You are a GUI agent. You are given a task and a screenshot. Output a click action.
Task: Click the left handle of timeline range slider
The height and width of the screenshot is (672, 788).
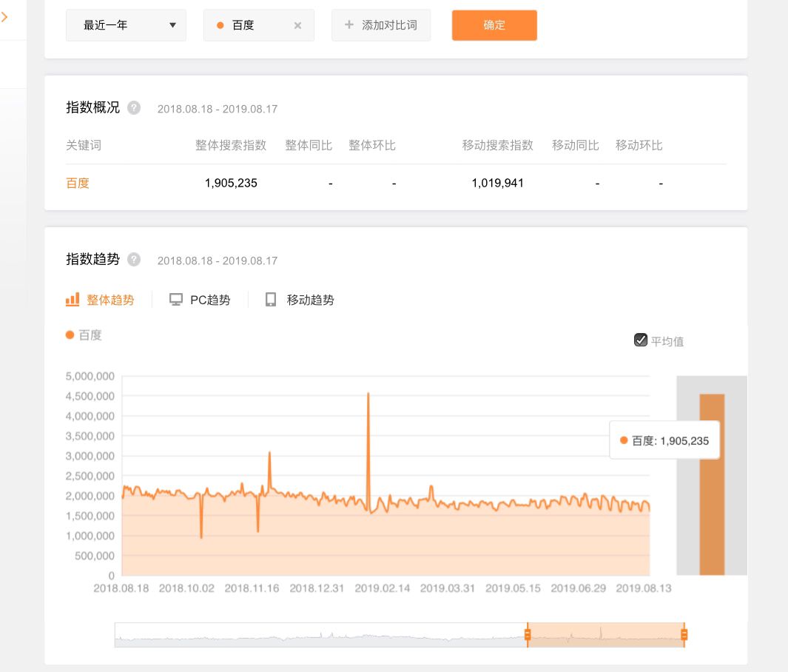pyautogui.click(x=528, y=634)
